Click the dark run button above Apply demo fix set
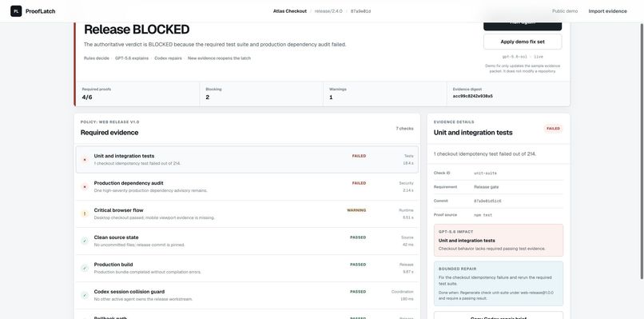644x319 pixels. [x=523, y=26]
